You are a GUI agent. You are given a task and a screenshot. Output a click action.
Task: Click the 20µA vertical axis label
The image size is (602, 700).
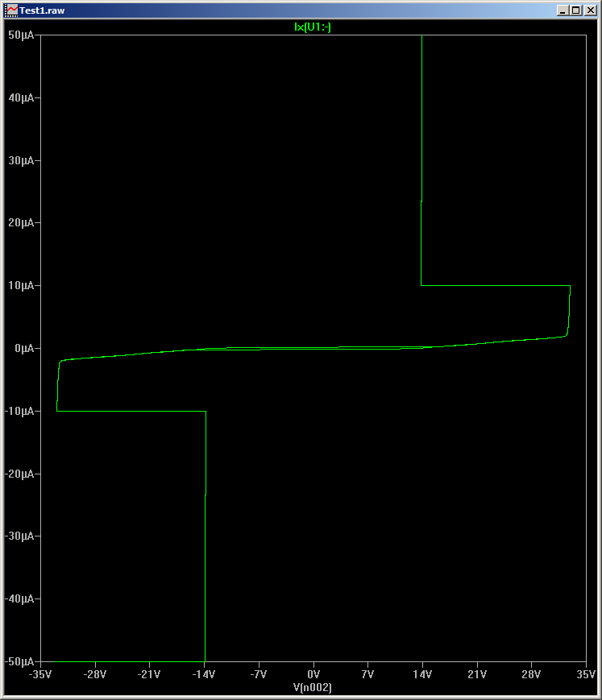point(21,222)
